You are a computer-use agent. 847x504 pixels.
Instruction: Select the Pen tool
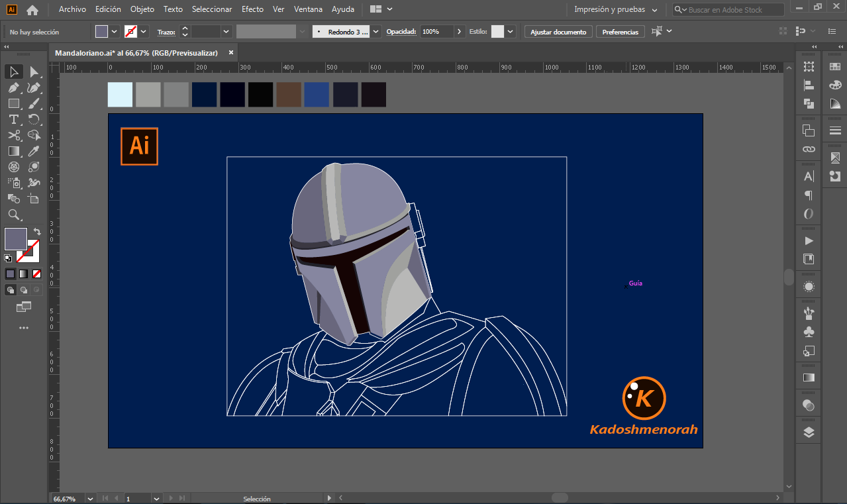click(13, 87)
